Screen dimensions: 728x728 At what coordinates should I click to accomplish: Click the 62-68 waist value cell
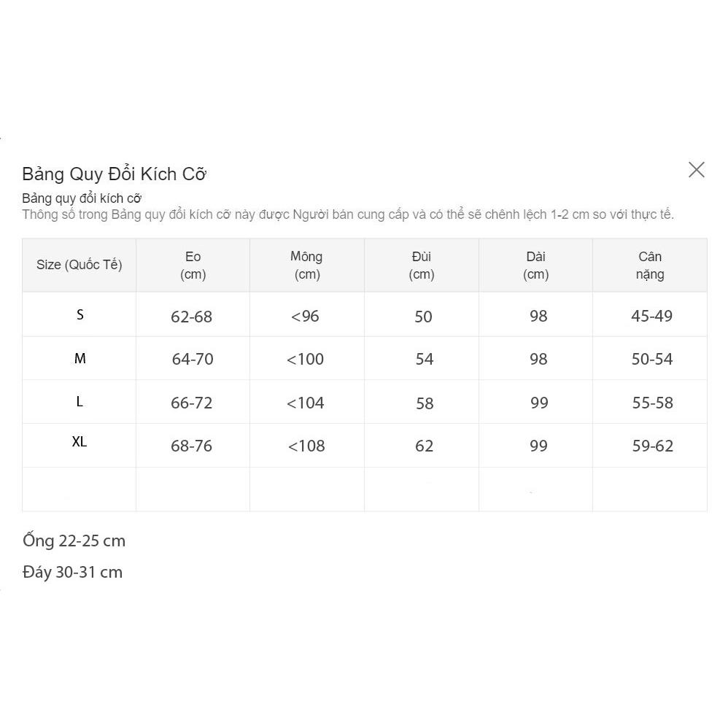point(193,314)
